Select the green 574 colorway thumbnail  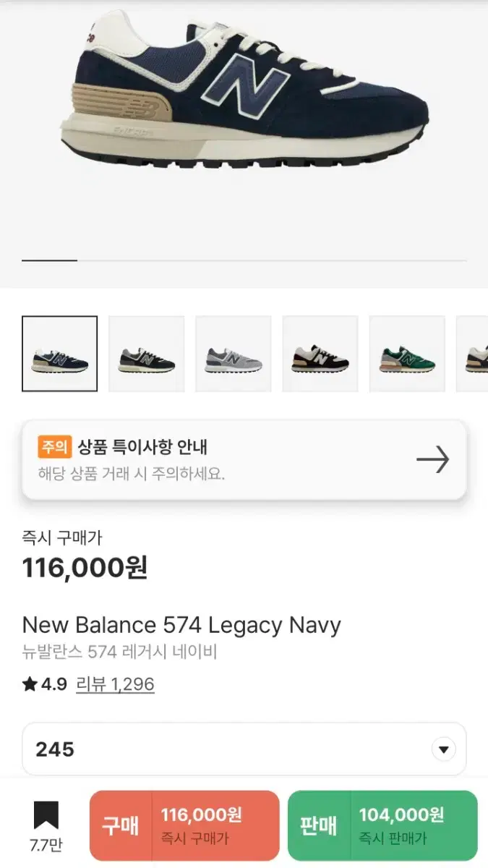point(407,354)
